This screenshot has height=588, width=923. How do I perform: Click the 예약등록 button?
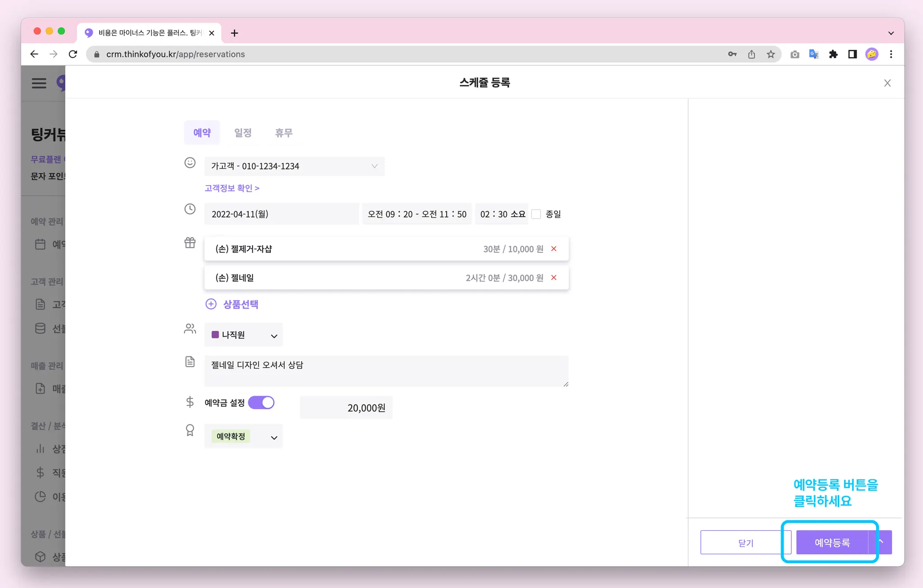coord(832,542)
